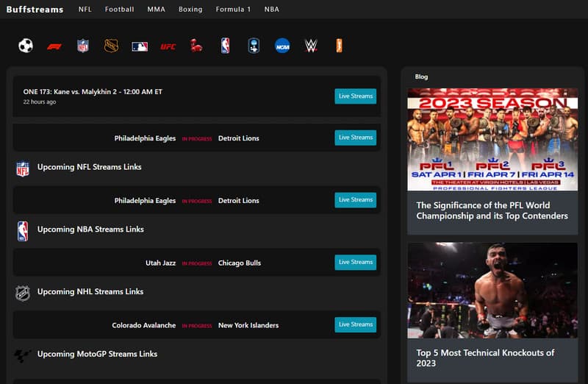588x384 pixels.
Task: Open Live Streams for ONE 173 event
Action: coord(355,96)
